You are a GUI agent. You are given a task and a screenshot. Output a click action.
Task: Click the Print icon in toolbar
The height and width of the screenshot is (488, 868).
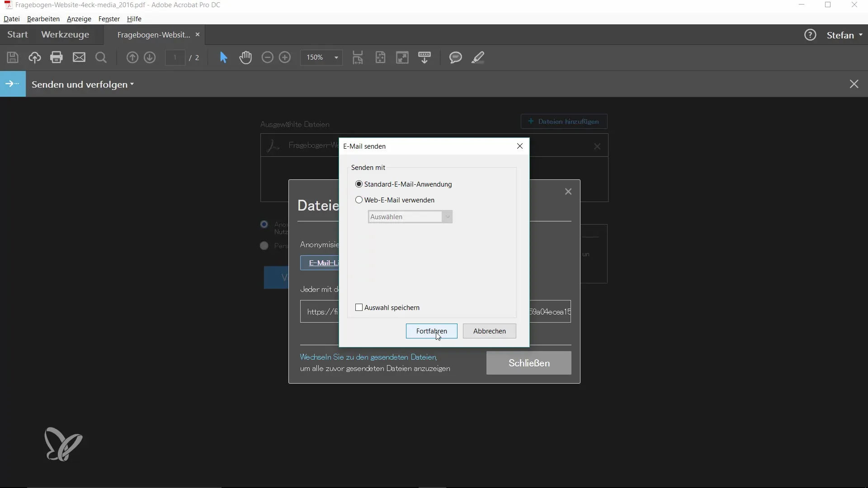(57, 57)
